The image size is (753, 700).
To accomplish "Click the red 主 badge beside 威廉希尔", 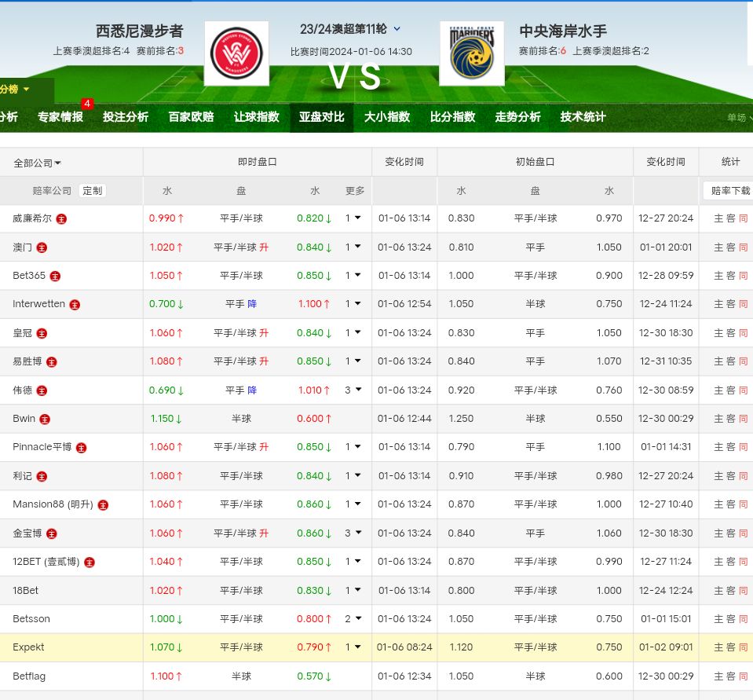I will (x=61, y=218).
